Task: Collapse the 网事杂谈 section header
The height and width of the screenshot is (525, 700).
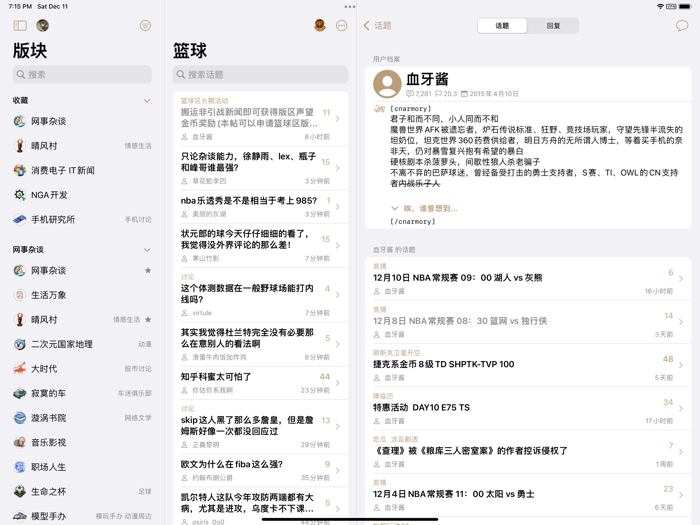Action: coord(147,250)
